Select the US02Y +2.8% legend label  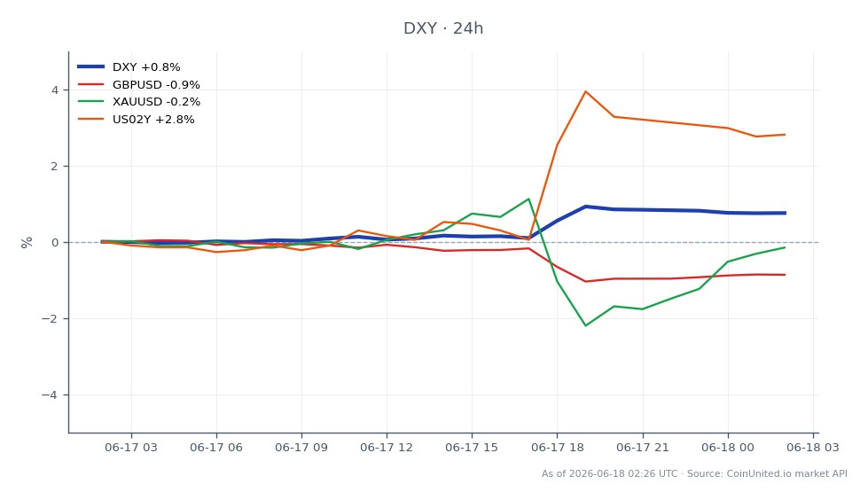153,120
